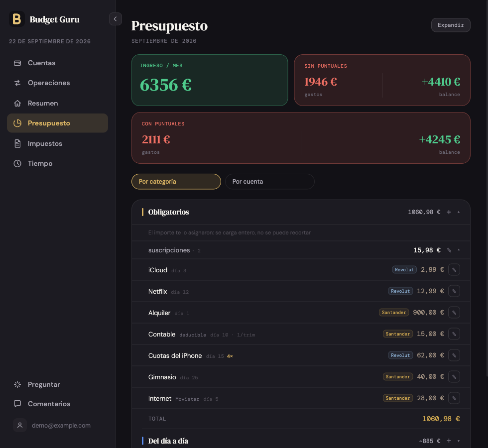
Task: Click the Budget Guru logo icon
Action: pyautogui.click(x=17, y=19)
